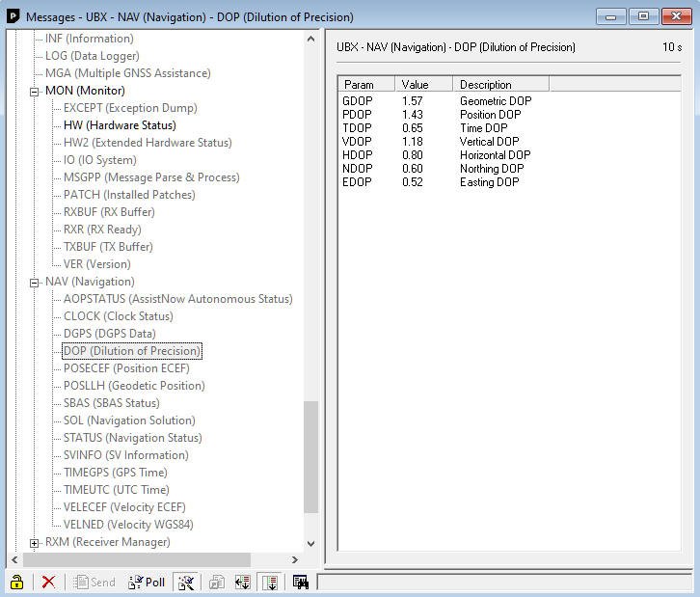Collapse the NAV (Navigation) tree node
700x597 pixels.
35,283
